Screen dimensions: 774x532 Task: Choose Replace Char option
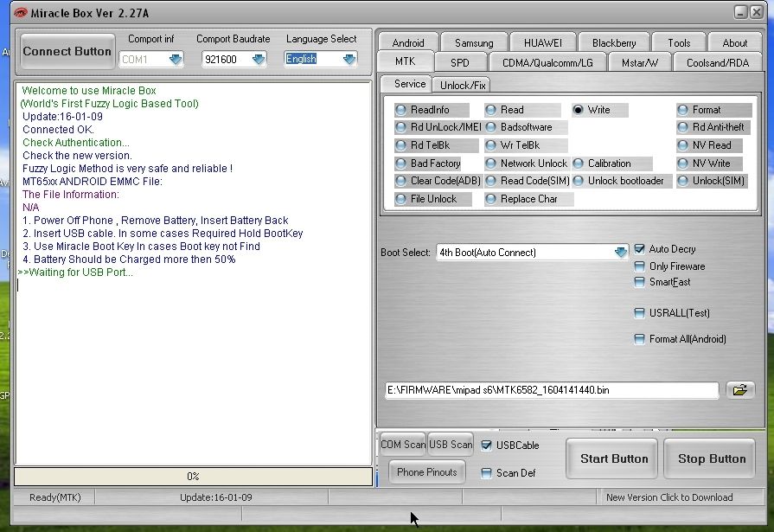(x=528, y=199)
